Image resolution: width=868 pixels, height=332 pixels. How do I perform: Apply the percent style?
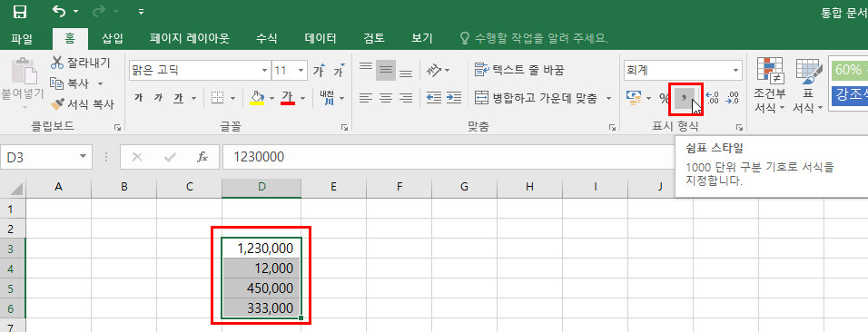pyautogui.click(x=664, y=99)
